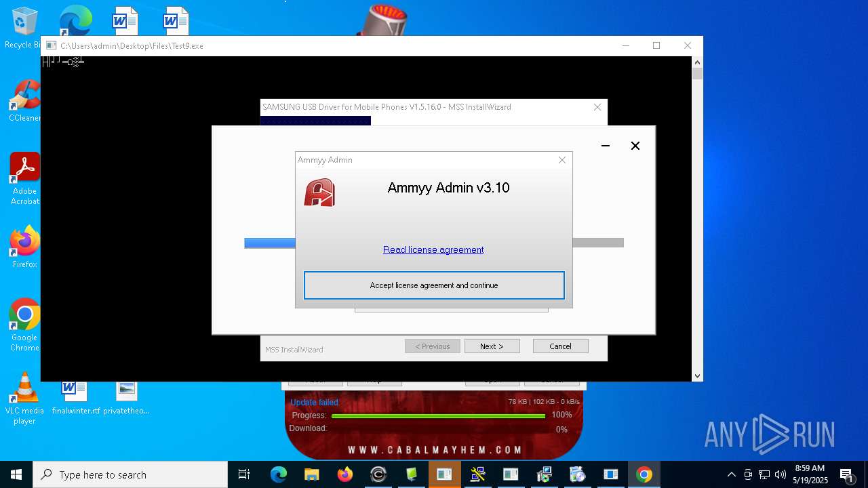Open the notification center icon
The width and height of the screenshot is (868, 488).
tap(847, 474)
